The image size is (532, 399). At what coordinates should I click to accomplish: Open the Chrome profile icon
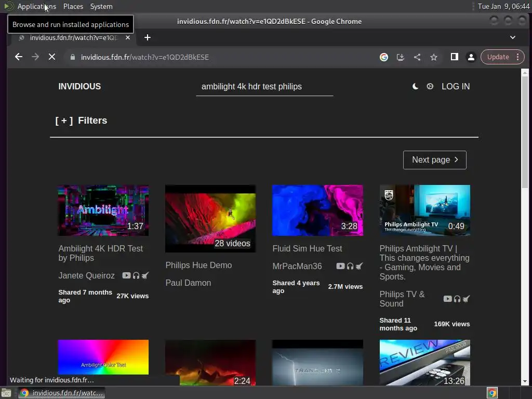pos(471,57)
